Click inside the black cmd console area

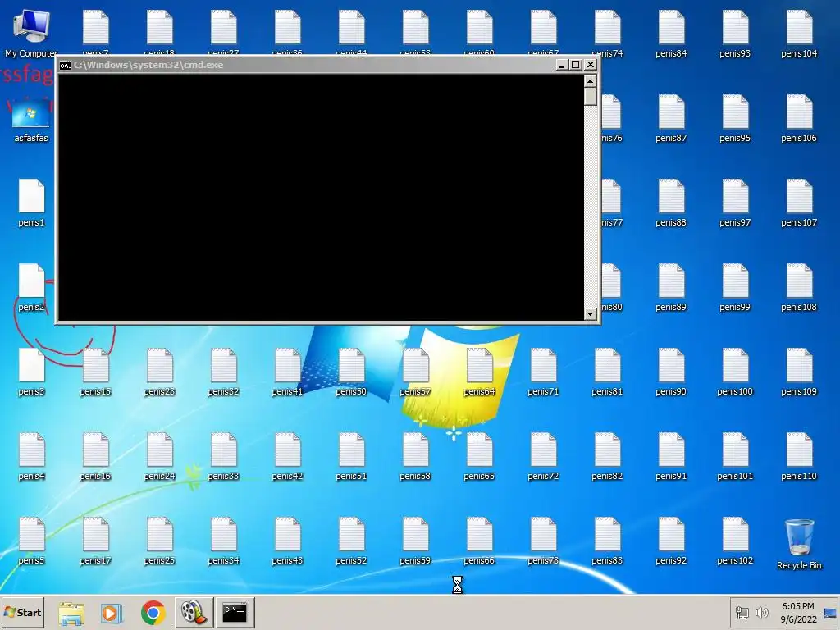point(321,197)
